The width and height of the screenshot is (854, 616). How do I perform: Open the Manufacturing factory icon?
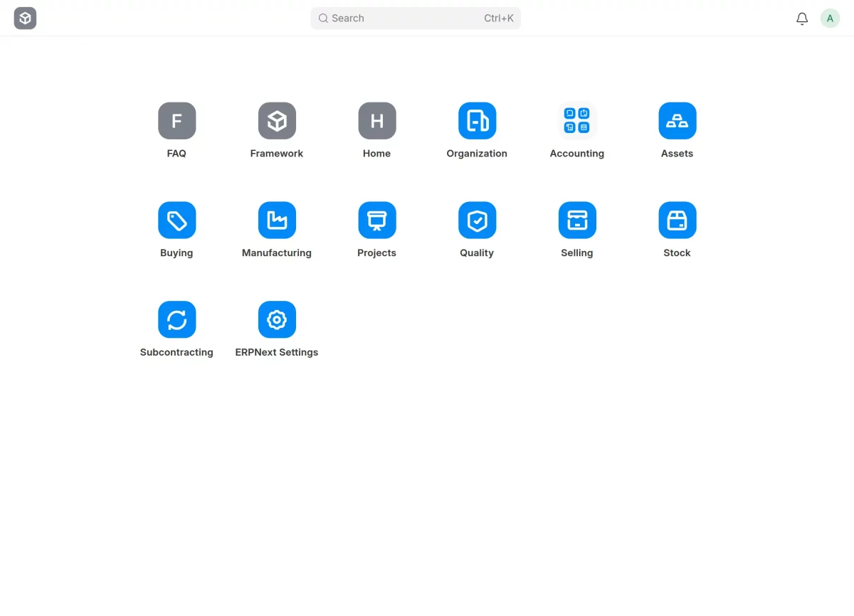coord(277,221)
